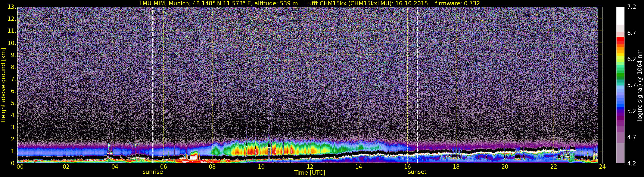Click the height axis tick '5.'
The image size is (644, 177).
[x=13, y=103]
